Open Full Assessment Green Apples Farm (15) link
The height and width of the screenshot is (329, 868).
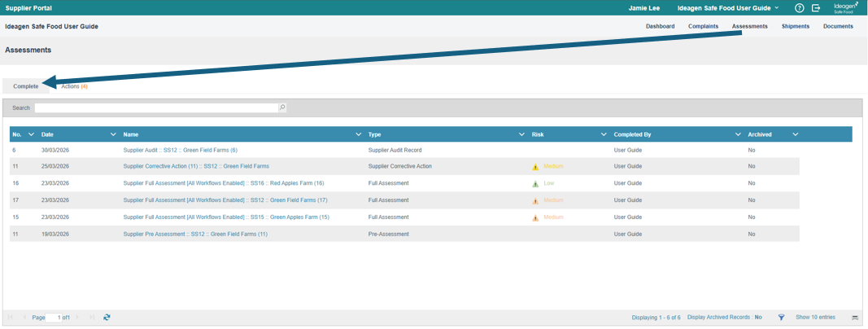tap(226, 217)
